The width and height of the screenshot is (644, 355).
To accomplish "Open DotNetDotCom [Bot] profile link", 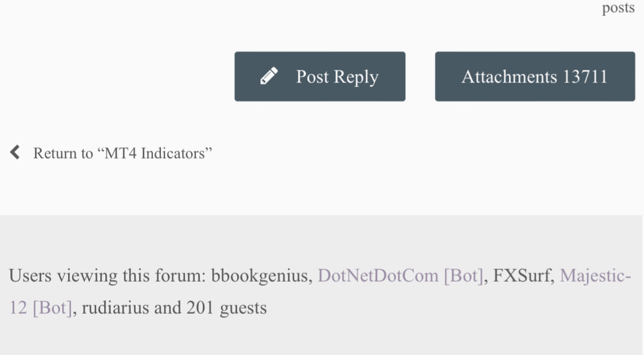I will point(400,276).
